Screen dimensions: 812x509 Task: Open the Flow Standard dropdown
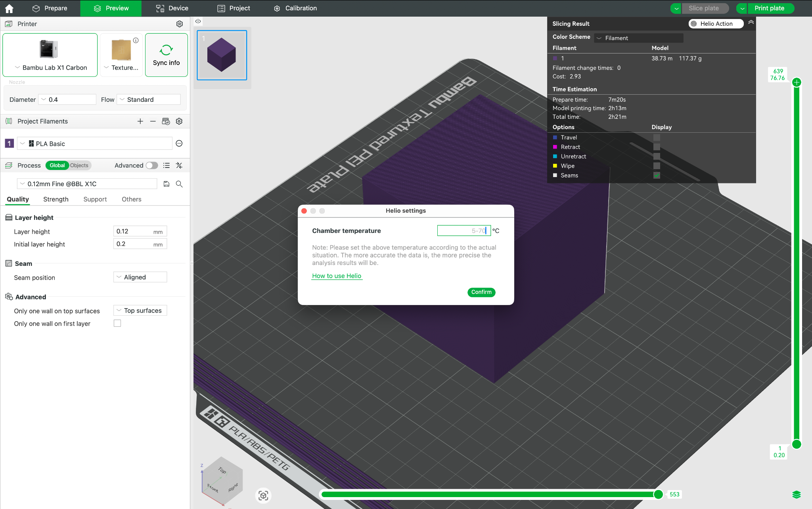(149, 99)
